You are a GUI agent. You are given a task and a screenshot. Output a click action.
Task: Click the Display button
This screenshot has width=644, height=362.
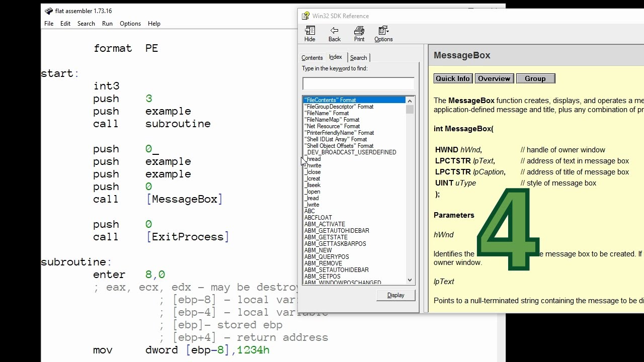click(x=395, y=295)
